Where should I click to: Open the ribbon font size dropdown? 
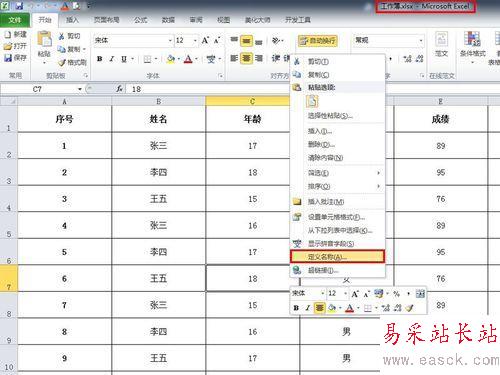(x=195, y=40)
